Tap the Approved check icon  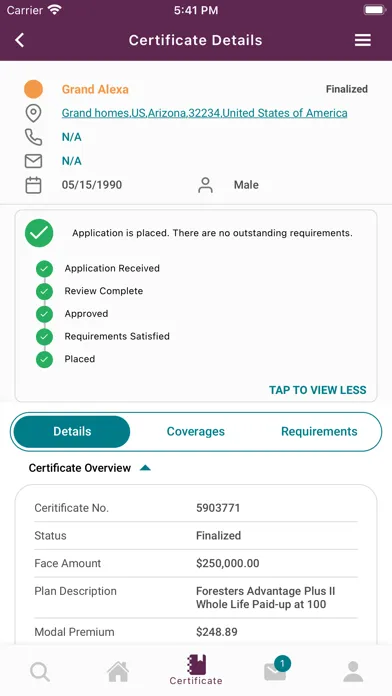[44, 314]
